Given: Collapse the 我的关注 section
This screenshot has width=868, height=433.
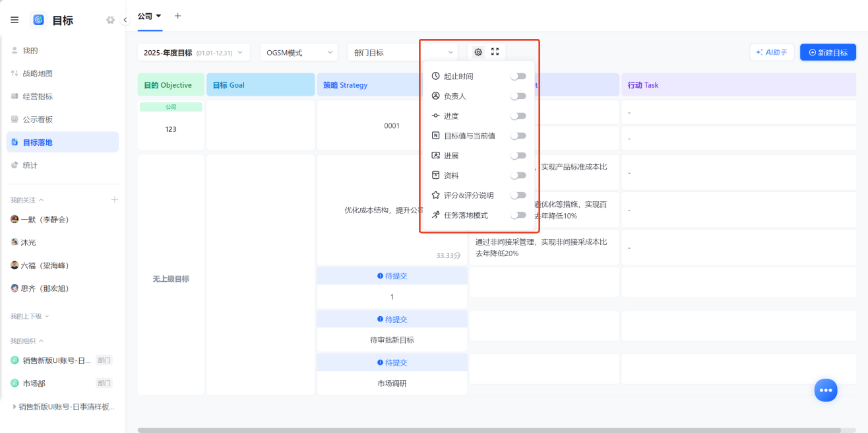Looking at the screenshot, I should click(x=42, y=199).
